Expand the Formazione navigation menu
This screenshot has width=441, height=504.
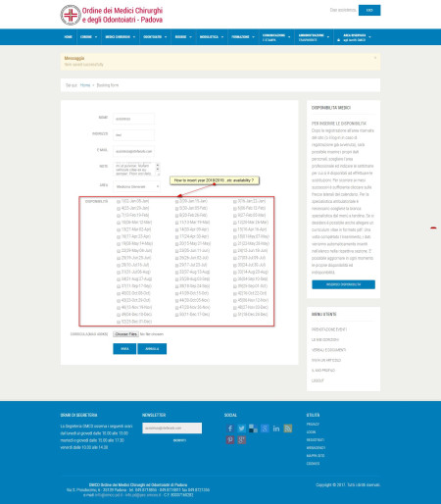pos(243,37)
